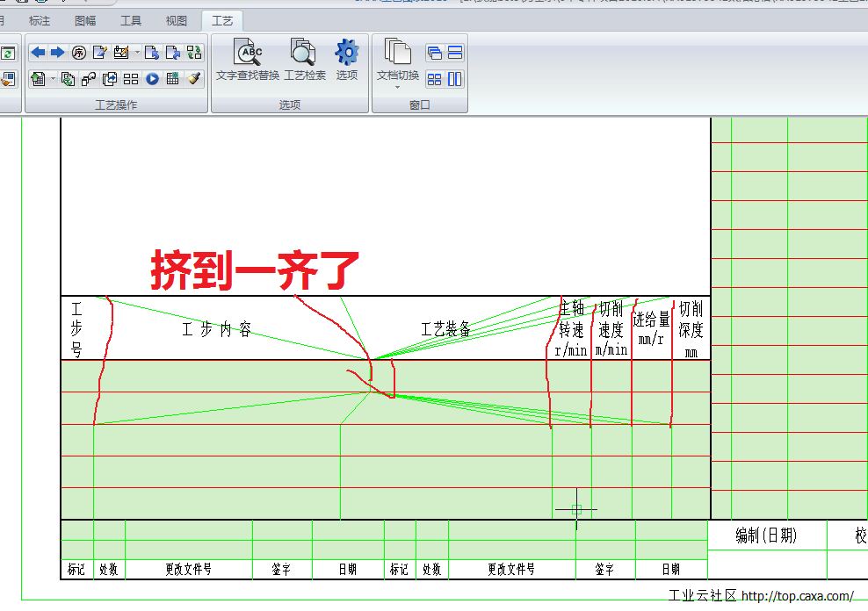Click the 工步内容 column header
Image resolution: width=868 pixels, height=611 pixels.
[216, 329]
